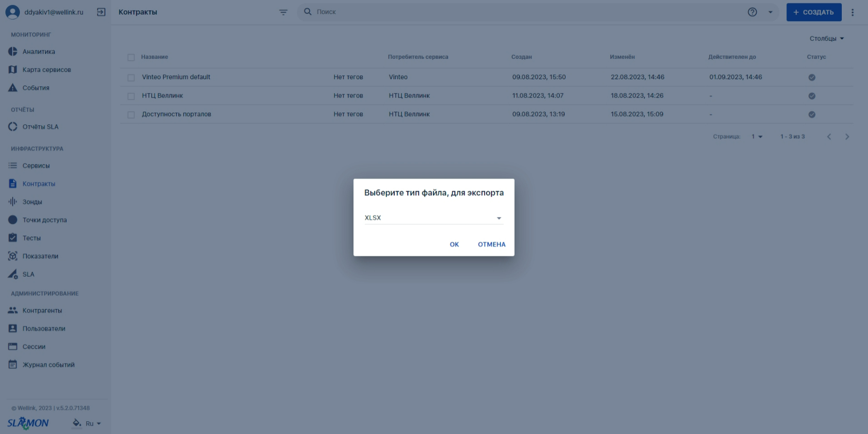Tick the Доступность порталов row checkbox
Viewport: 868px width, 434px height.
(131, 115)
